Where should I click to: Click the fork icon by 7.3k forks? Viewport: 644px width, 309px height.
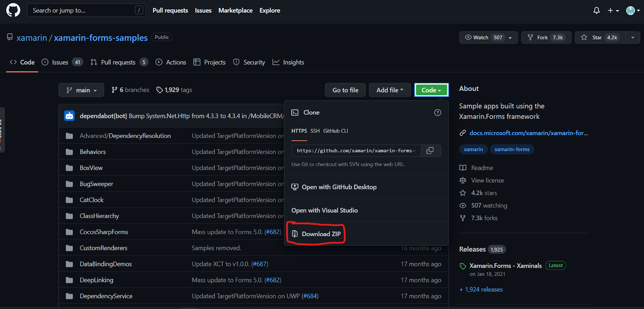(463, 218)
